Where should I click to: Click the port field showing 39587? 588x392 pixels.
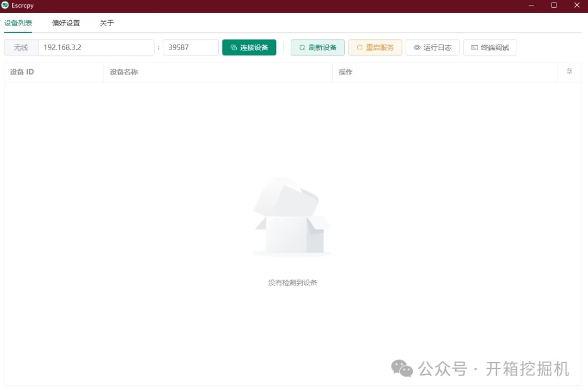coord(191,47)
